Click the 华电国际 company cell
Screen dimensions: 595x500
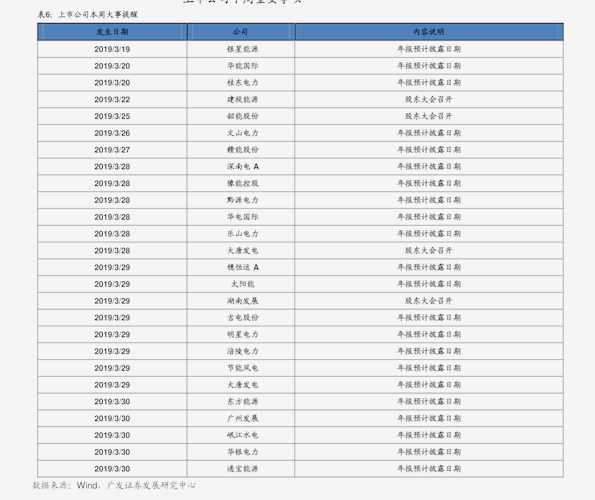click(242, 217)
